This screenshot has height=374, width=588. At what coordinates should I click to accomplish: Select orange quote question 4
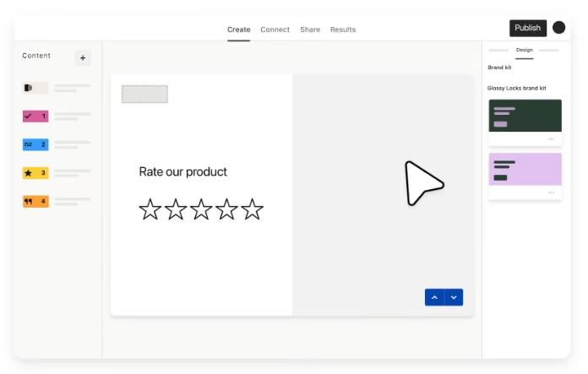click(x=35, y=201)
